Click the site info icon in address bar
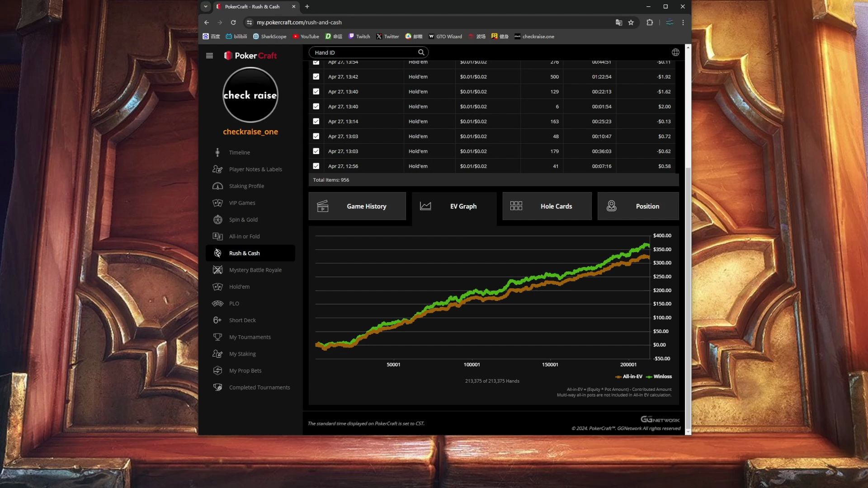The width and height of the screenshot is (868, 488). click(x=249, y=22)
